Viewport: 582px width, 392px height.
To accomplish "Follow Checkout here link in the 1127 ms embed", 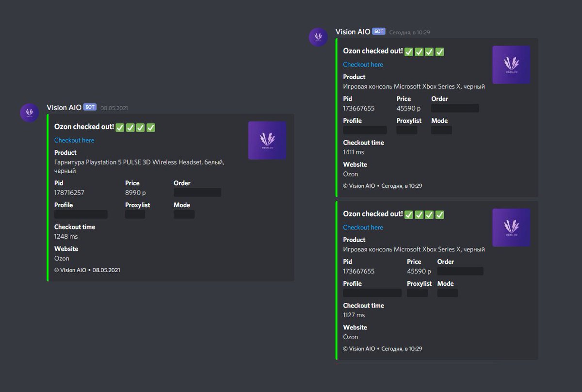I will [363, 228].
